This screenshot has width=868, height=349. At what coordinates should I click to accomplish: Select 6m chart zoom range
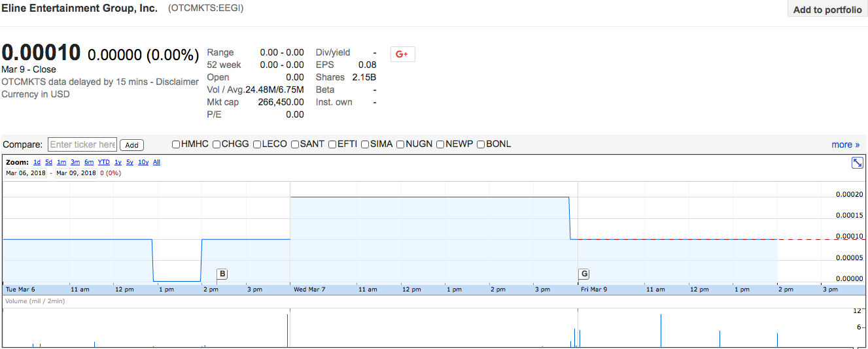coord(89,162)
